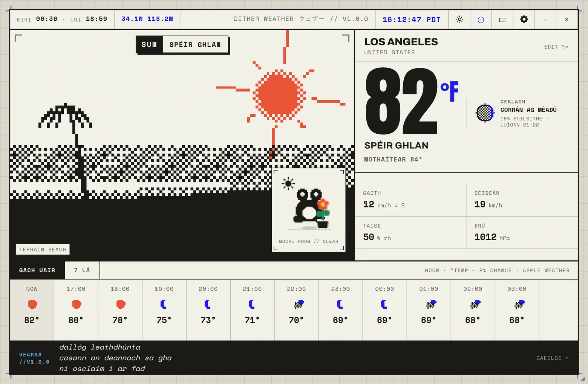Click the 17:00 sun icon

77,304
